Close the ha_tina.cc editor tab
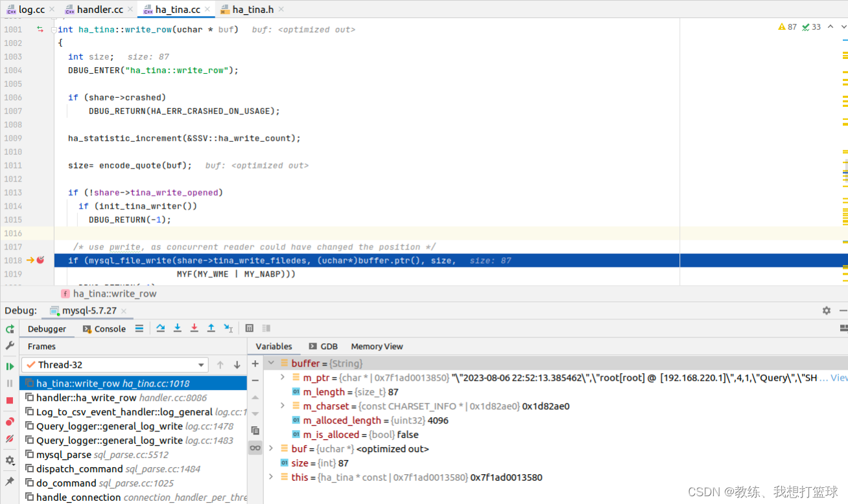The width and height of the screenshot is (848, 504). click(x=207, y=10)
